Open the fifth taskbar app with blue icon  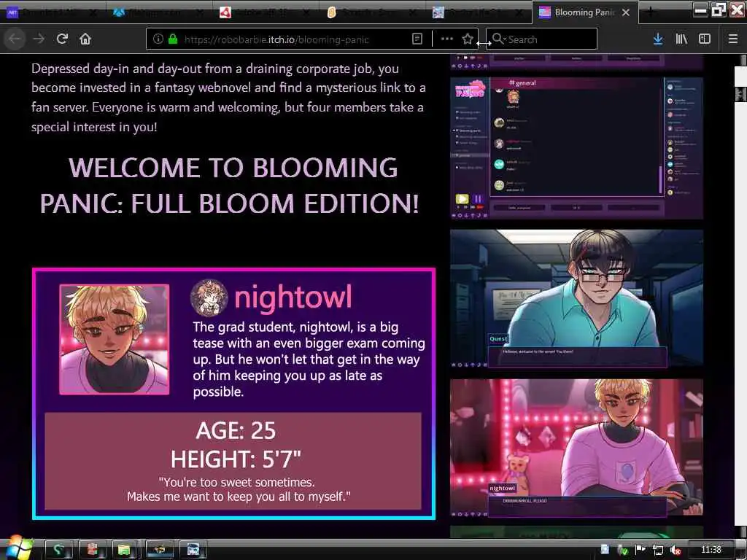pyautogui.click(x=193, y=550)
